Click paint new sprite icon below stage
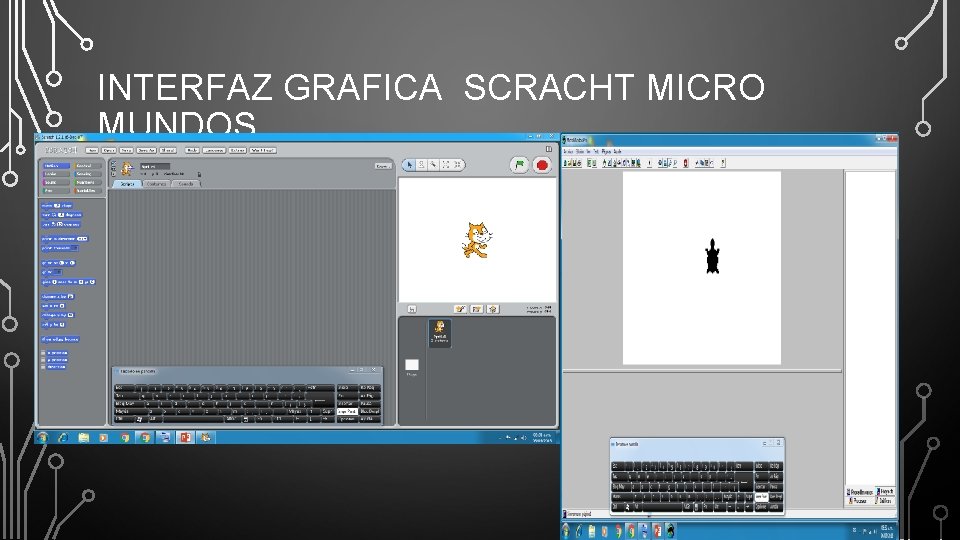This screenshot has width=960, height=540. click(460, 309)
